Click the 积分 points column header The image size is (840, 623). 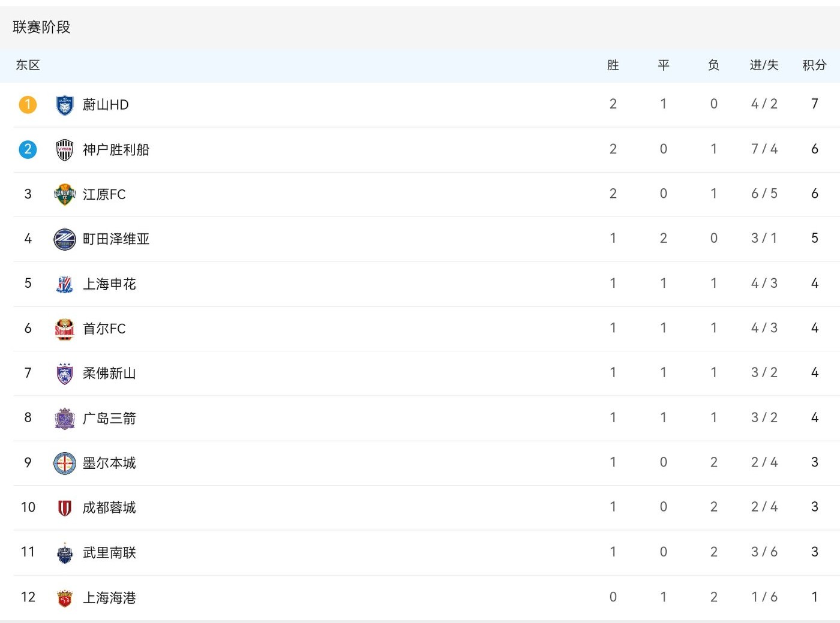(x=814, y=65)
